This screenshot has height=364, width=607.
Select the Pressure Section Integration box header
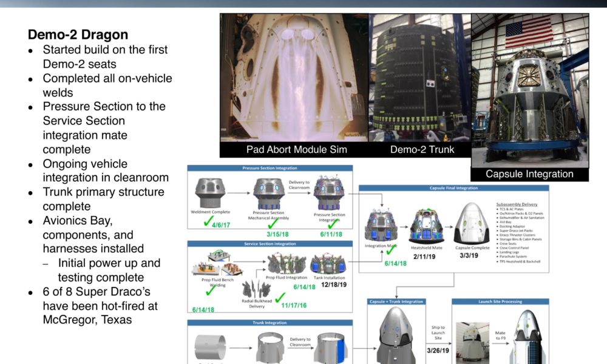[270, 168]
